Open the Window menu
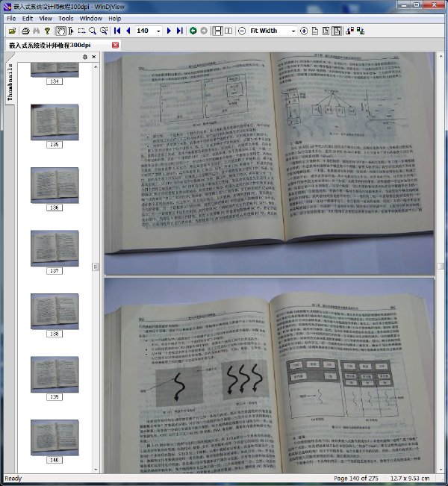The image size is (448, 486). click(x=91, y=18)
